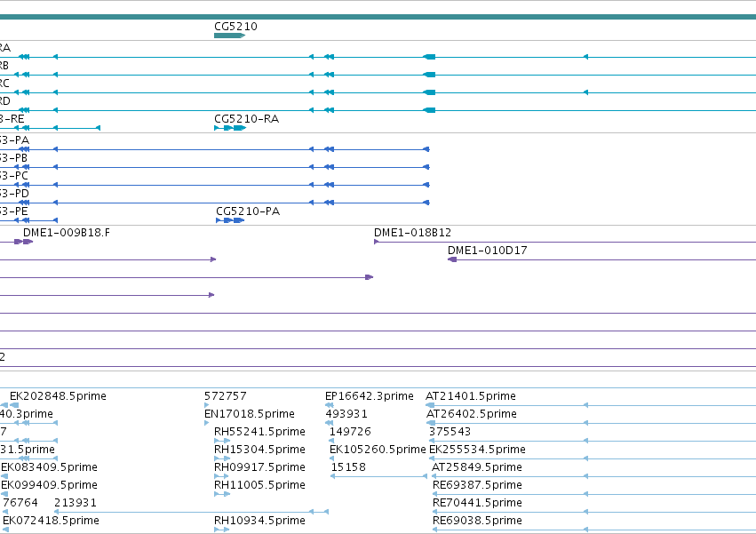756x534 pixels.
Task: Select the RH09917.5prime EST label
Action: click(260, 467)
